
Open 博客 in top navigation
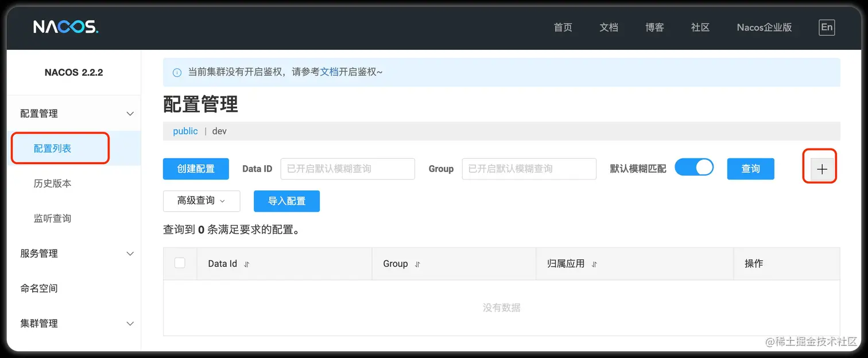click(654, 27)
